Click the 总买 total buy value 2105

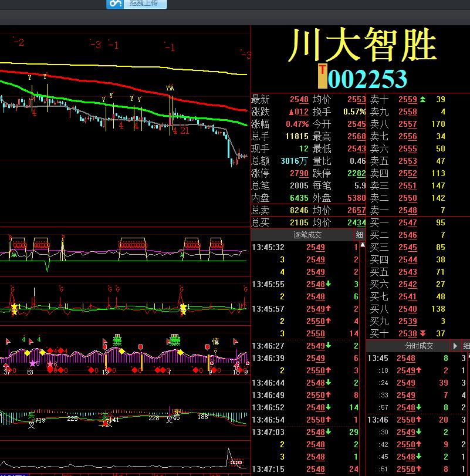tap(299, 223)
